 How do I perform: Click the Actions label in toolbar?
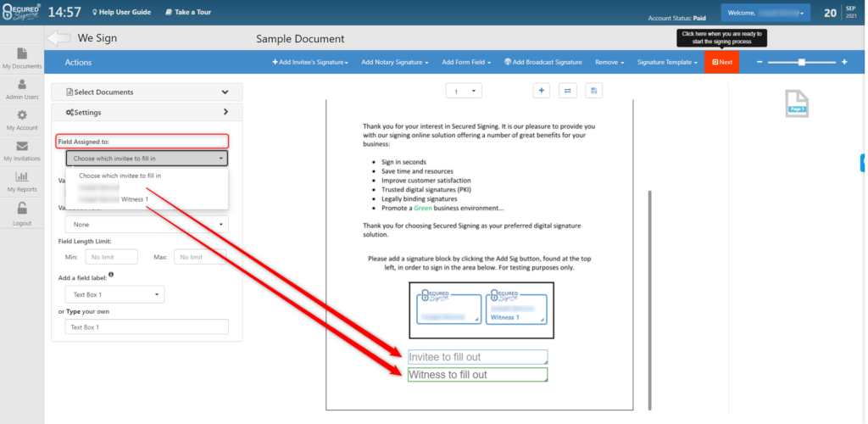(x=78, y=63)
